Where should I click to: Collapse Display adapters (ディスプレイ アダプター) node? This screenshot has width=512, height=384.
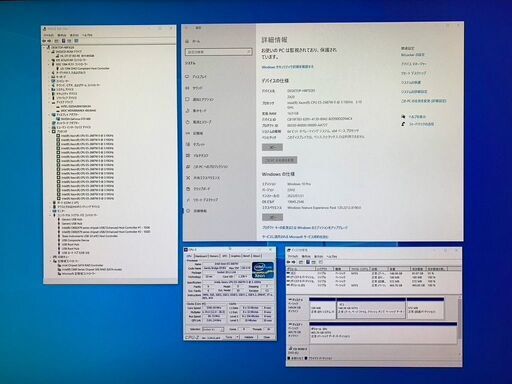(49, 115)
